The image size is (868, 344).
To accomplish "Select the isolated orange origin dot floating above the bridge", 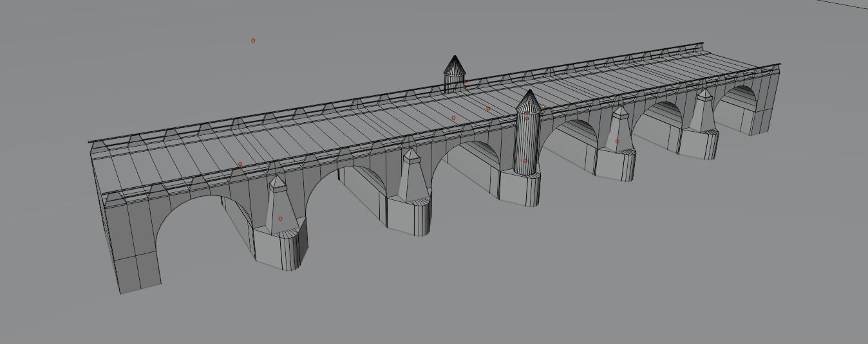I will coord(253,41).
